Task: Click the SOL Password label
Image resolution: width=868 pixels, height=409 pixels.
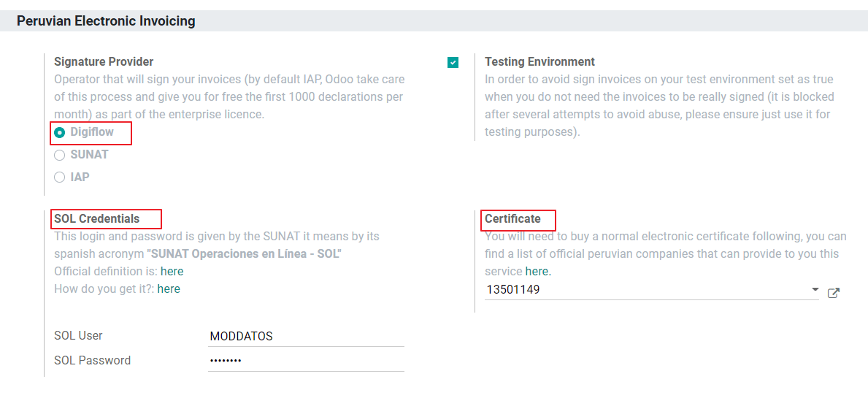Action: (92, 360)
